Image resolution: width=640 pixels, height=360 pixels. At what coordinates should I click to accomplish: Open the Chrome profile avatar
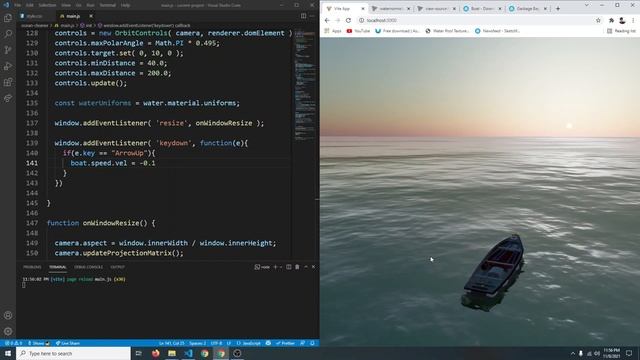coord(622,20)
